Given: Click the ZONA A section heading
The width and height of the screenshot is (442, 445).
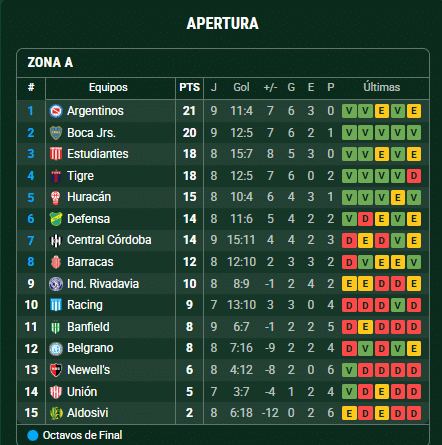Looking at the screenshot, I should coord(50,62).
